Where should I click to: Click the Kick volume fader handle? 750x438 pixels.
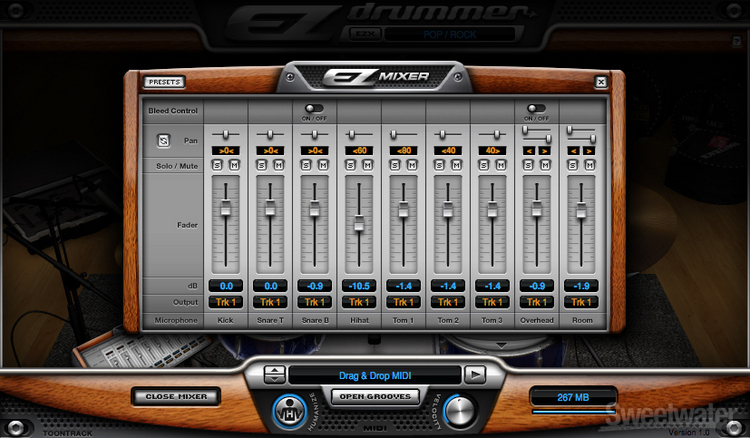point(226,208)
